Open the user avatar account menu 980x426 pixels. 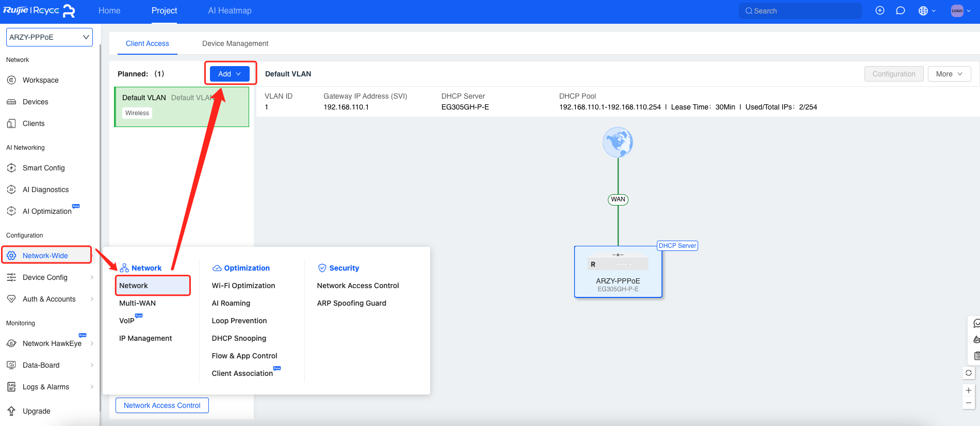coord(961,10)
